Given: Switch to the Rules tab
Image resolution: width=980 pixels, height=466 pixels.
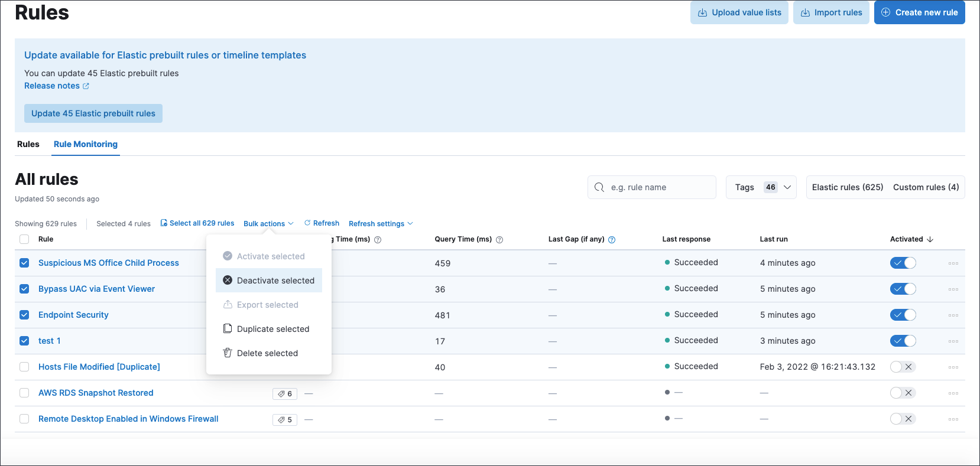Looking at the screenshot, I should point(28,144).
